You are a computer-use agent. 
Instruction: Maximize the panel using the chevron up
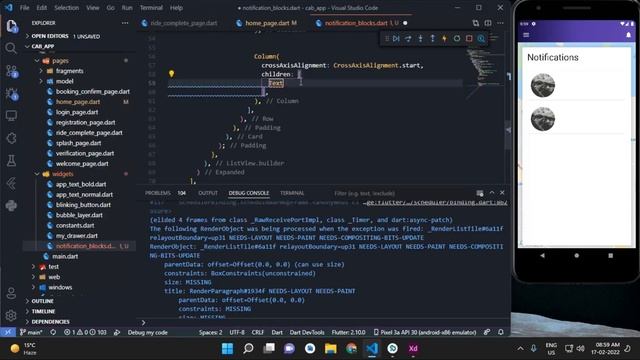pyautogui.click(x=492, y=193)
